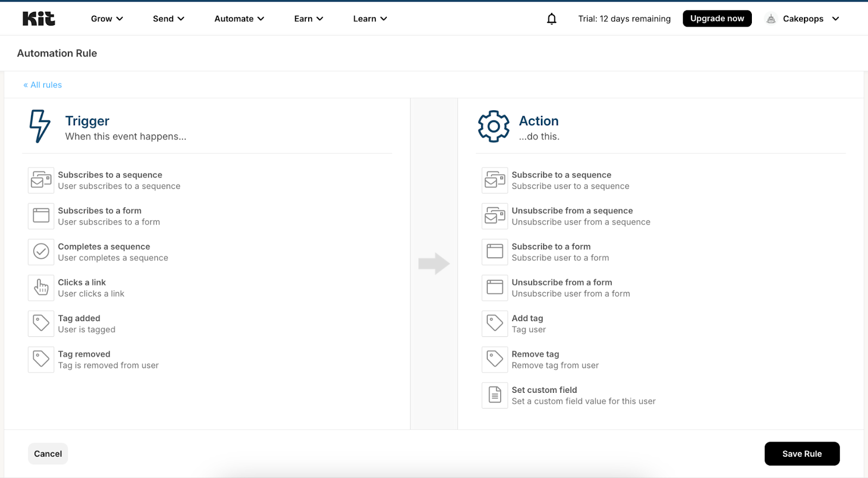868x478 pixels.
Task: Choose 'Subscribes to a sequence' trigger label
Action: (x=110, y=175)
